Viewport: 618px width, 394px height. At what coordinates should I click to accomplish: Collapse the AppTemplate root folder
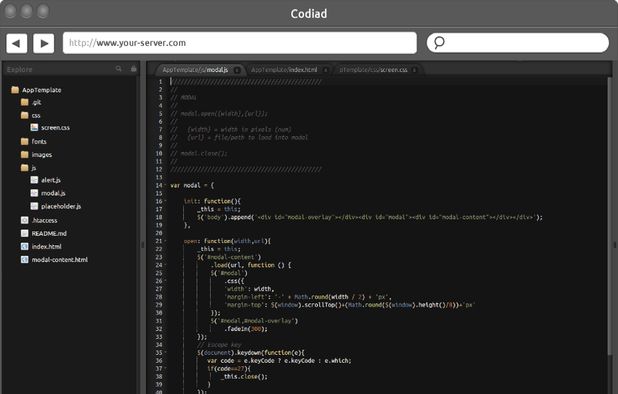15,89
